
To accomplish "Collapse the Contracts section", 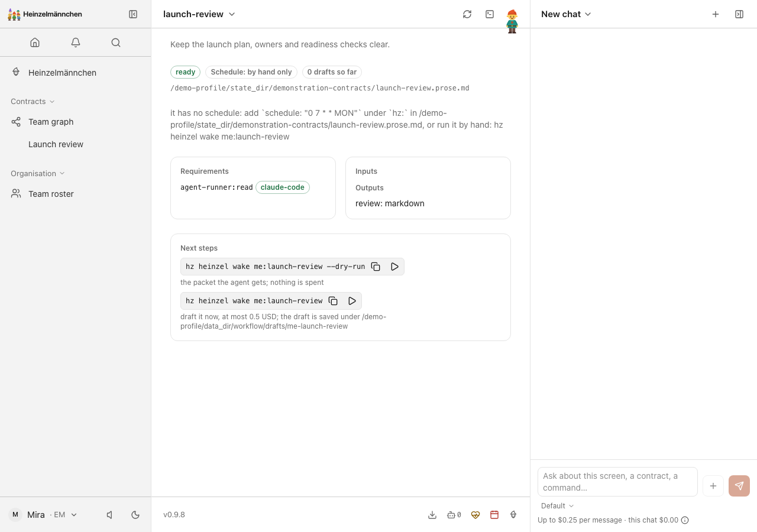I will point(33,102).
